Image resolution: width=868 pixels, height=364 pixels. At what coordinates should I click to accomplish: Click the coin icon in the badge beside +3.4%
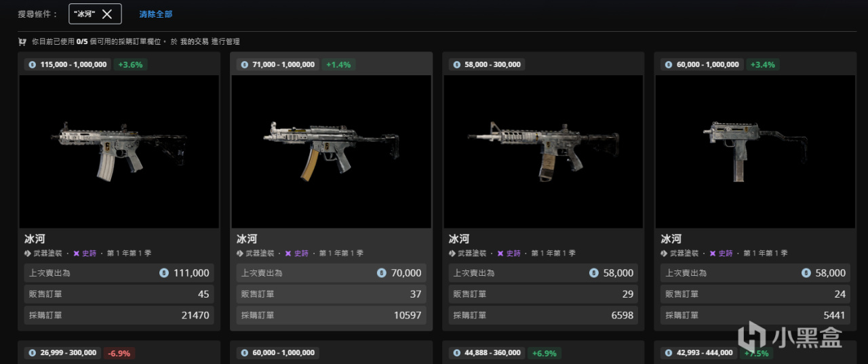(x=669, y=64)
